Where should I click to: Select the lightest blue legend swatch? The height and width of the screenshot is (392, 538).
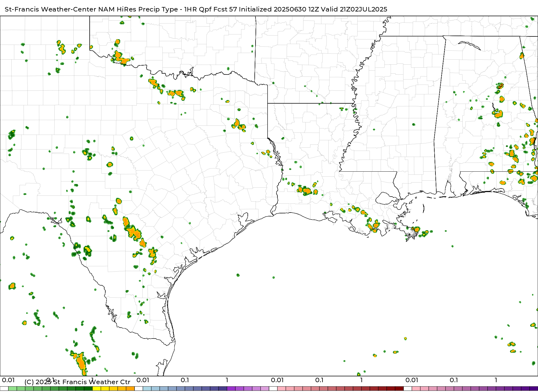(x=147, y=389)
